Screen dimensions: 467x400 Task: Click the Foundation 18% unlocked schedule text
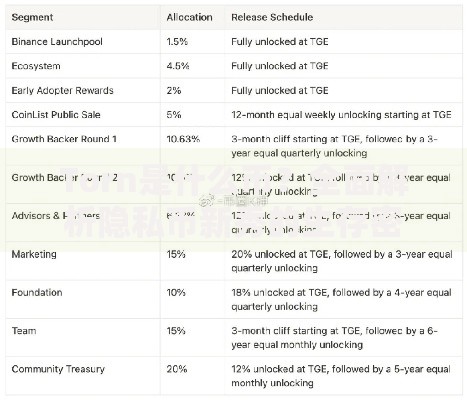click(341, 299)
